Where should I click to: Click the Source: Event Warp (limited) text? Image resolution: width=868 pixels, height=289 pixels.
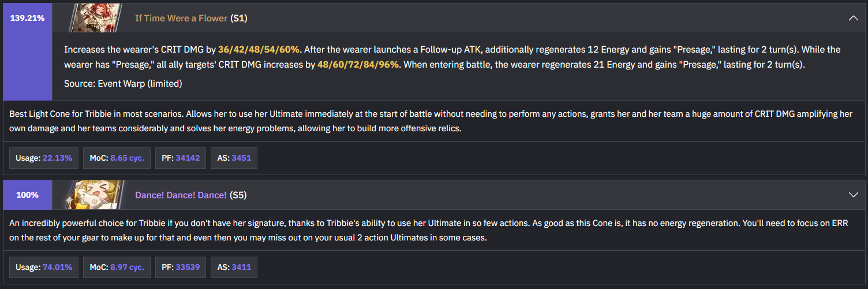(x=123, y=83)
